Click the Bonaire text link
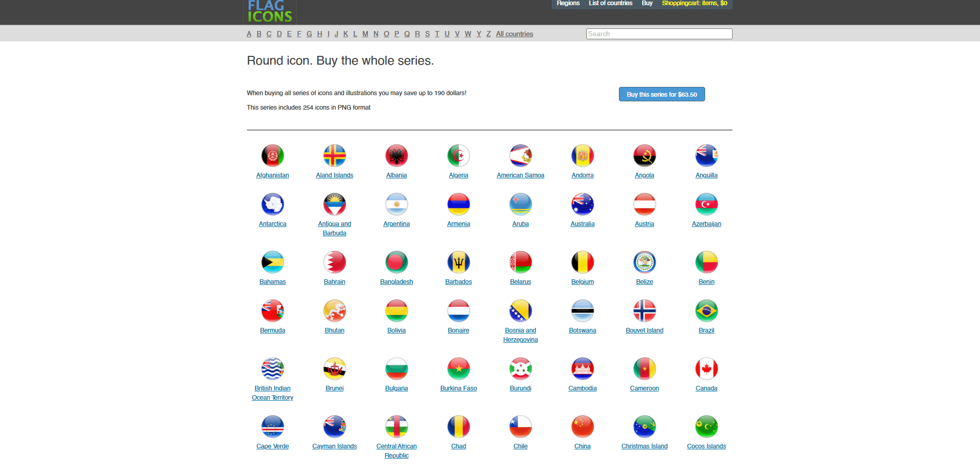Viewport: 980px width, 468px height. pyautogui.click(x=459, y=330)
